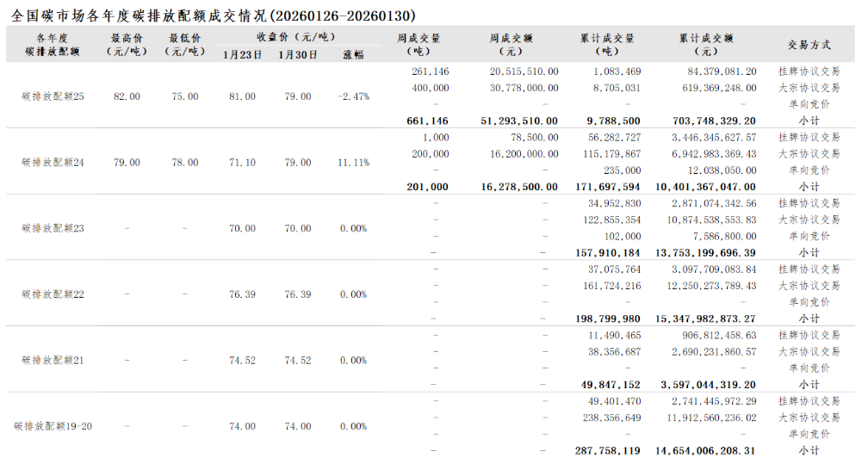Click the -2.47% change cell
The height and width of the screenshot is (470, 868).
coord(353,96)
